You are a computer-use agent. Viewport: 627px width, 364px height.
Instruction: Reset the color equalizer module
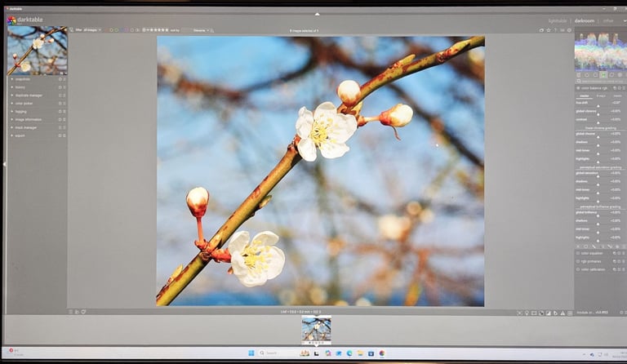pyautogui.click(x=619, y=253)
